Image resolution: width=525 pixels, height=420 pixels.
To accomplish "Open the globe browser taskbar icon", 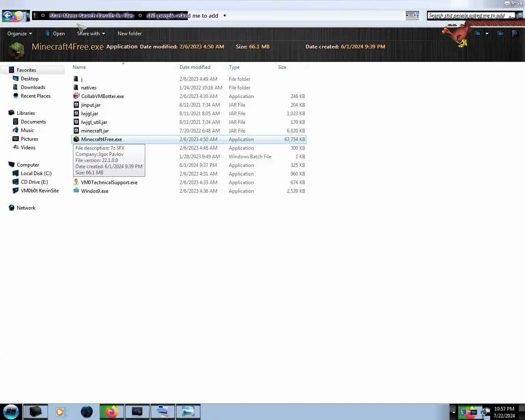I will point(87,412).
